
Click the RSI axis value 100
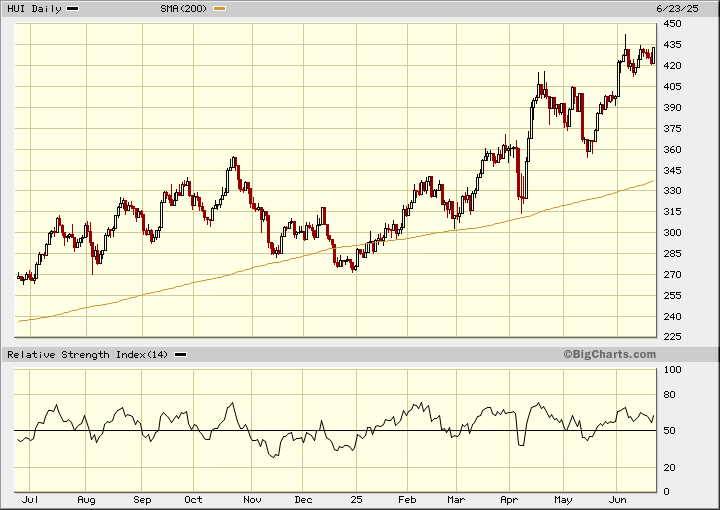coord(672,370)
